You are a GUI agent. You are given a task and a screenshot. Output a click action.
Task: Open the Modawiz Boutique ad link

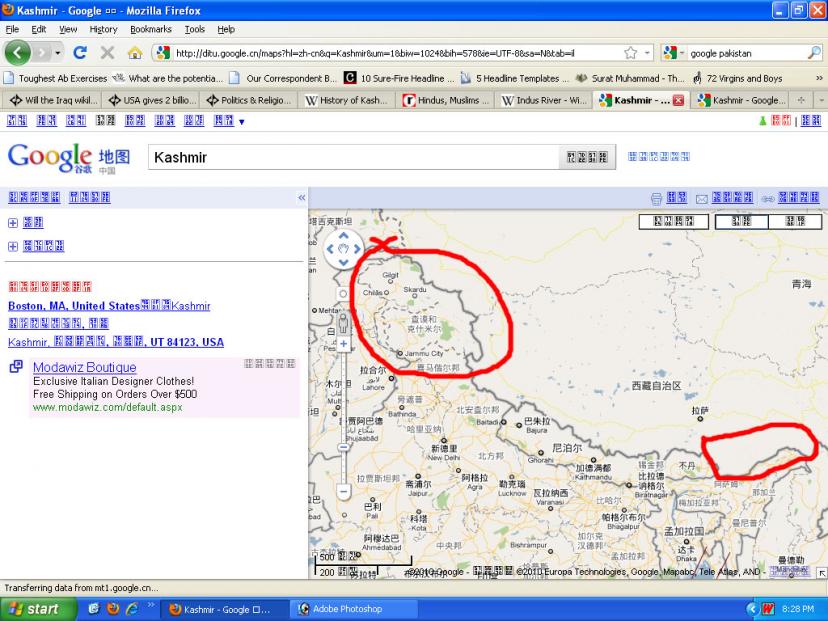(x=84, y=367)
